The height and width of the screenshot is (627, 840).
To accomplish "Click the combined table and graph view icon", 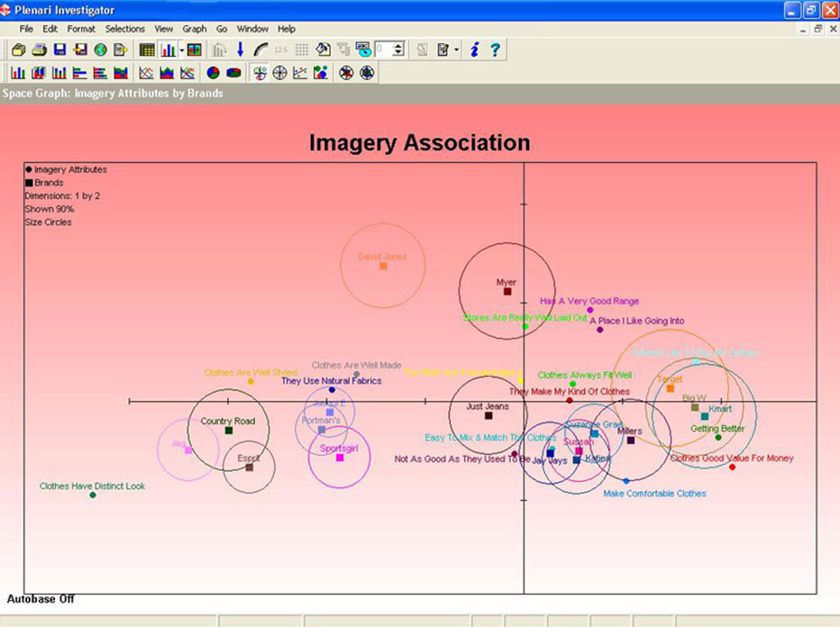I will pyautogui.click(x=194, y=50).
